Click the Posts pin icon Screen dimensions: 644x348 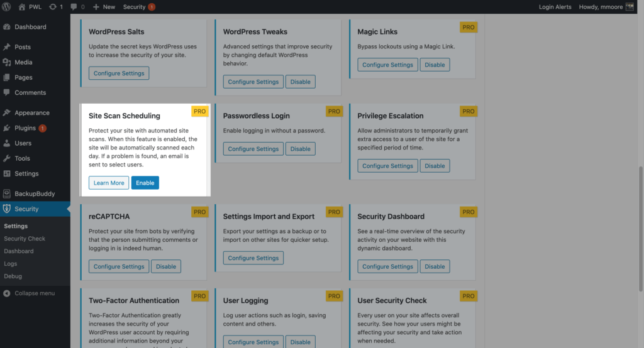pos(6,46)
